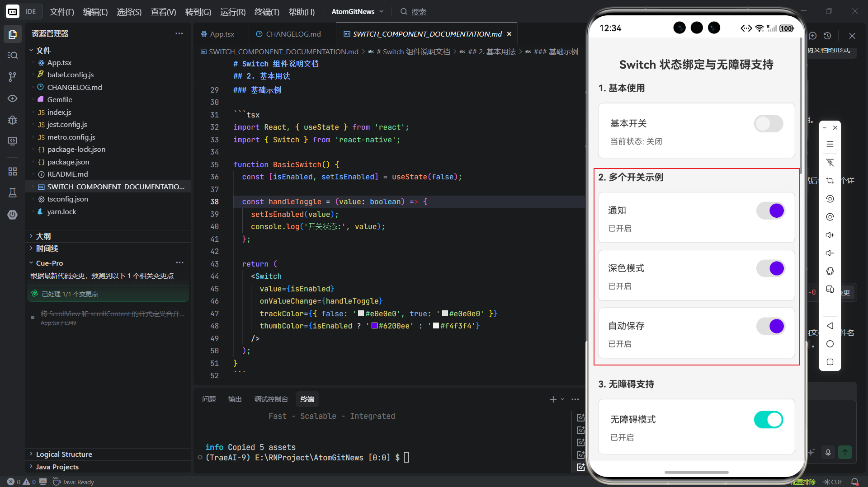Viewport: 868px width, 487px height.
Task: Increase emulator volume
Action: [x=830, y=235]
